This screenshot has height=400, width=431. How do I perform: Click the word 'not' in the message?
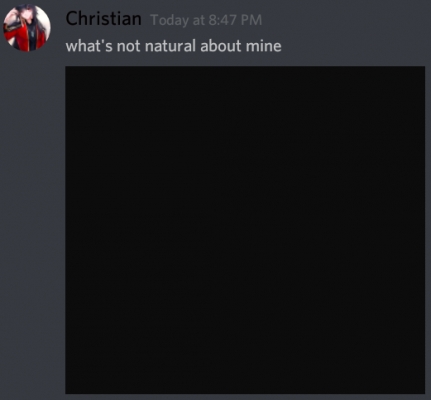(128, 46)
